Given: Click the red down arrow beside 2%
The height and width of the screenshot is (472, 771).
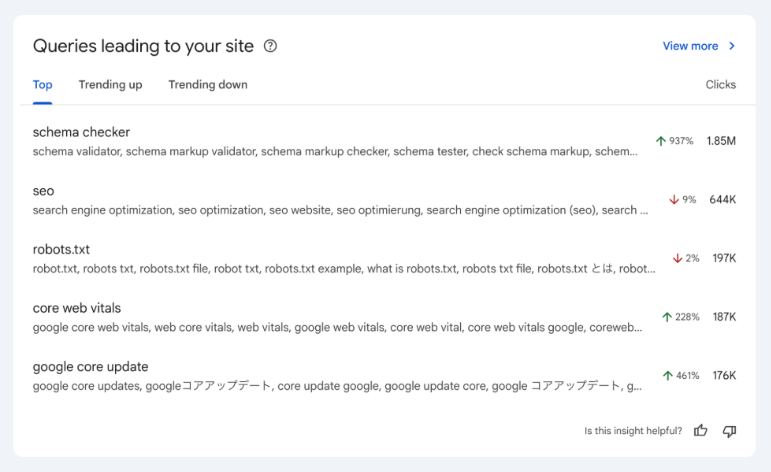Looking at the screenshot, I should tap(677, 258).
